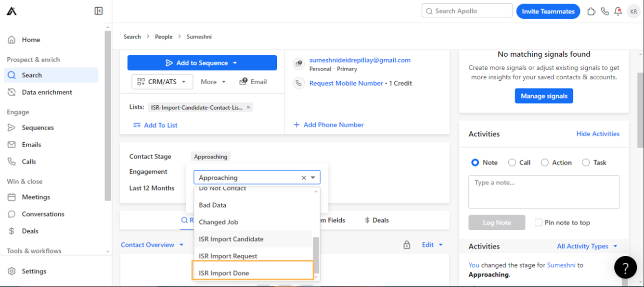Collapse the left sidebar panel icon
The image size is (644, 287).
pos(99,11)
